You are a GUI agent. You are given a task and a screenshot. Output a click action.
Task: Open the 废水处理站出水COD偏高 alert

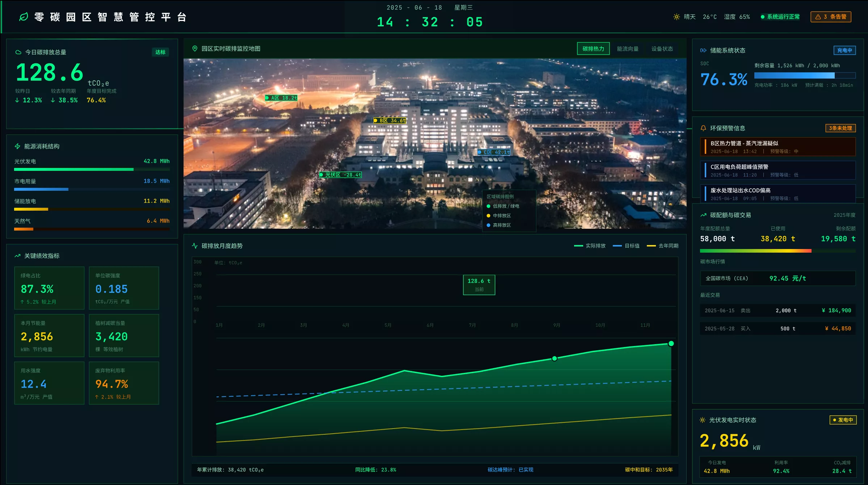pos(778,194)
